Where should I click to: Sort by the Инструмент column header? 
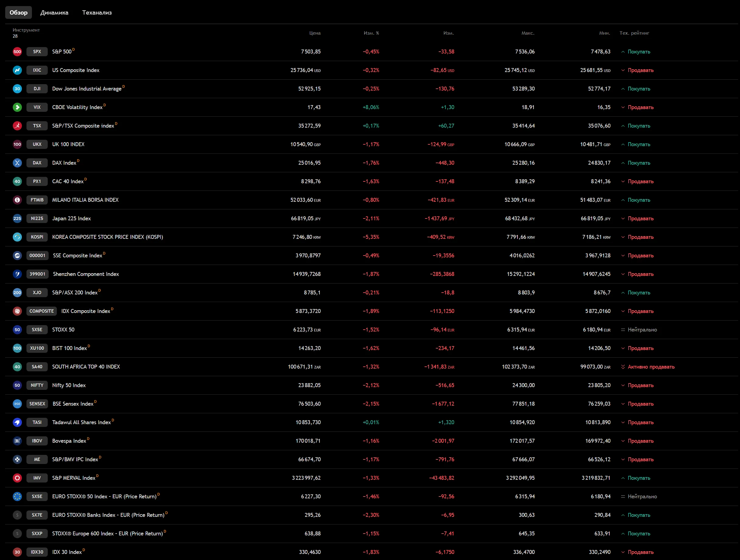coord(26,30)
